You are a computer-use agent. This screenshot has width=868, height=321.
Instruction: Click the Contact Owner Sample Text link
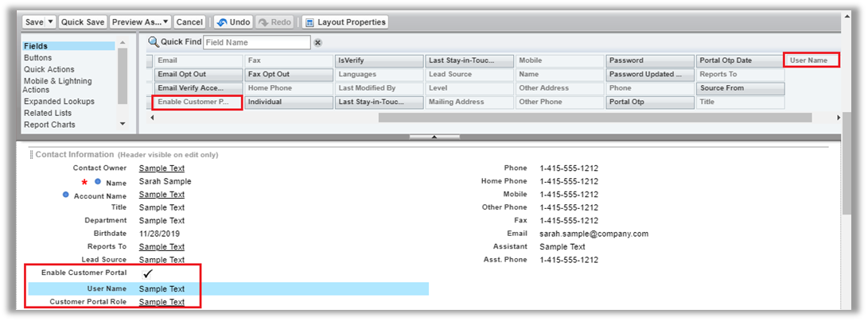click(162, 168)
